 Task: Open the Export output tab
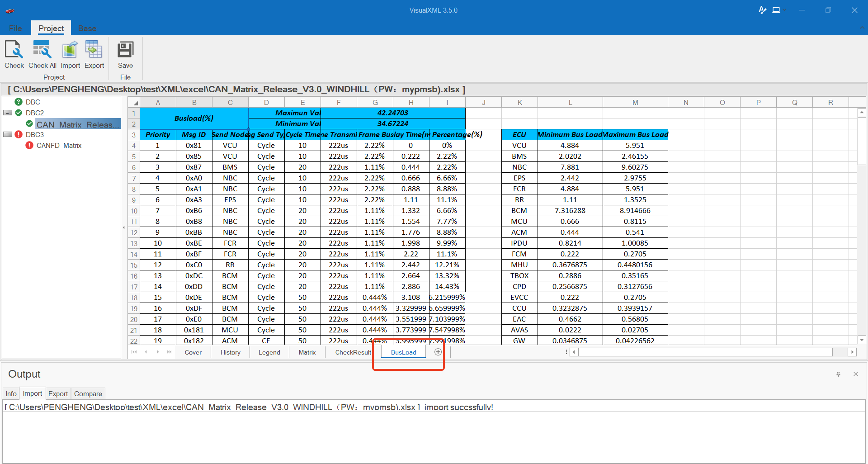pos(58,393)
